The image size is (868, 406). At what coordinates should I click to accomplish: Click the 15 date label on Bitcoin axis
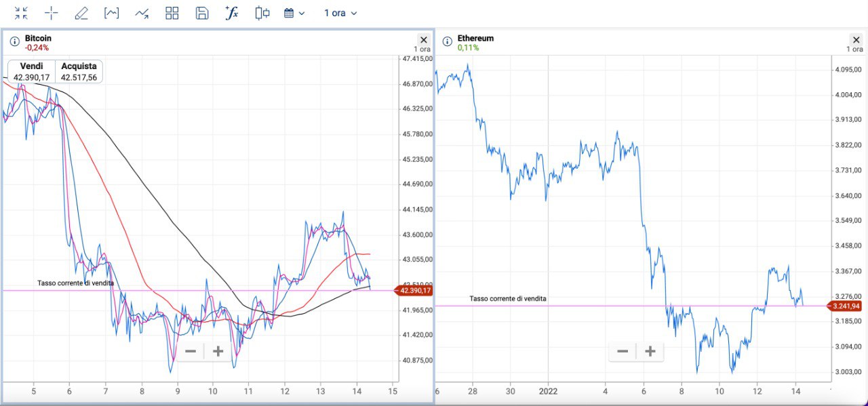click(392, 391)
